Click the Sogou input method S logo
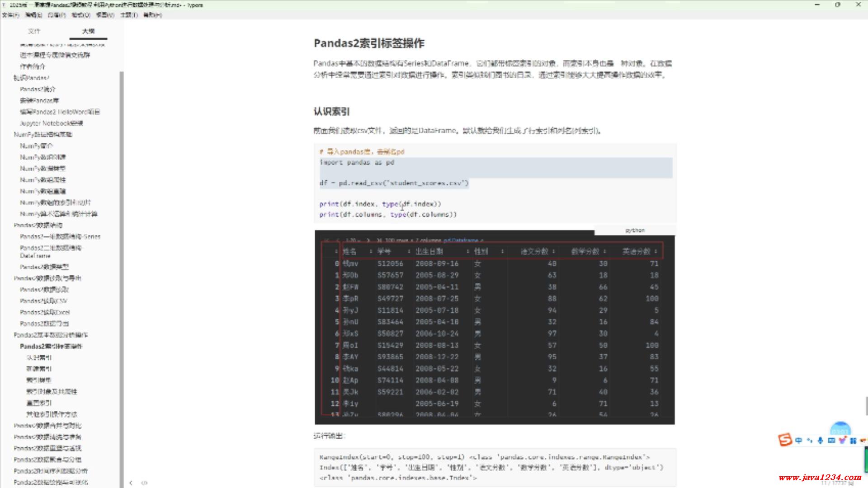868x488 pixels. coord(785,440)
